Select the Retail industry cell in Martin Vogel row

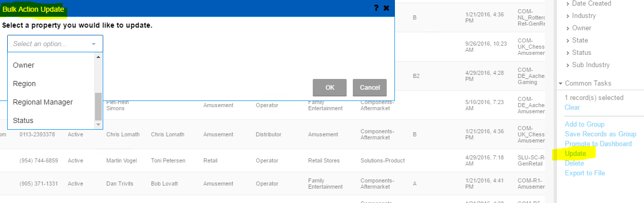click(x=211, y=160)
